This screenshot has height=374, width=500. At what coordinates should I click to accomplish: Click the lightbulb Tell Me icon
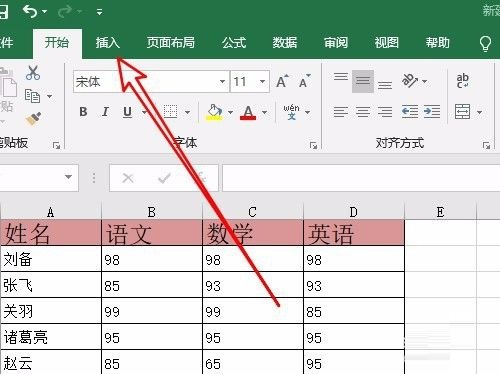click(x=485, y=43)
